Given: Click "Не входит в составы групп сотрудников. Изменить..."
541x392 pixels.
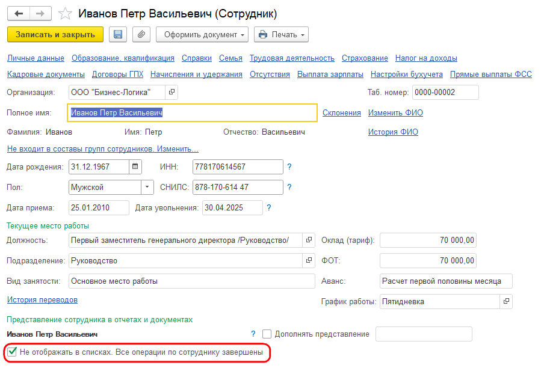Looking at the screenshot, I should click(x=103, y=149).
